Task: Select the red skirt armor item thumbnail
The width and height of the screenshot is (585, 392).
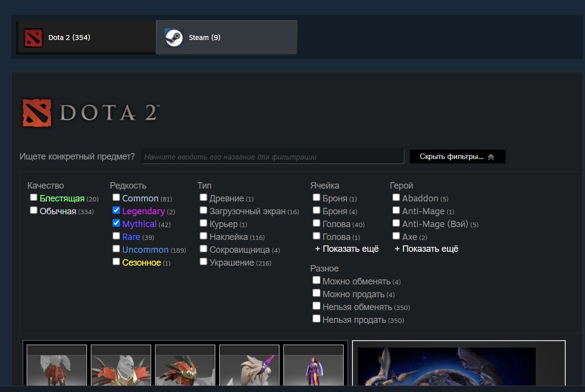Action: (57, 365)
